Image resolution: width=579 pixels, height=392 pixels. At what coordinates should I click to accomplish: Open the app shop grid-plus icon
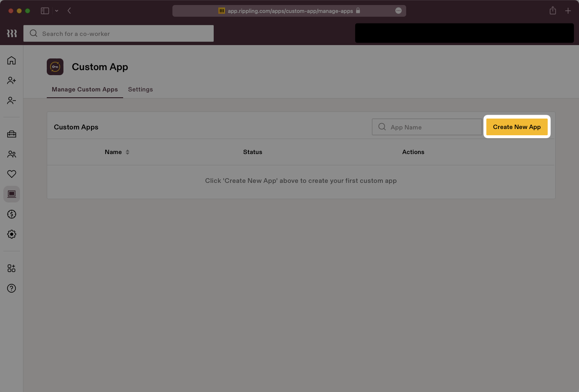[x=11, y=268]
